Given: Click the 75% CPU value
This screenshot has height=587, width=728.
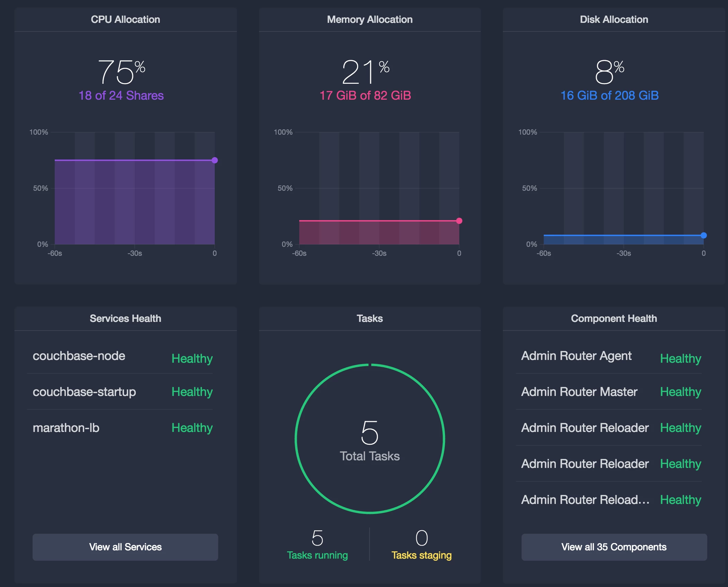Looking at the screenshot, I should click(121, 72).
